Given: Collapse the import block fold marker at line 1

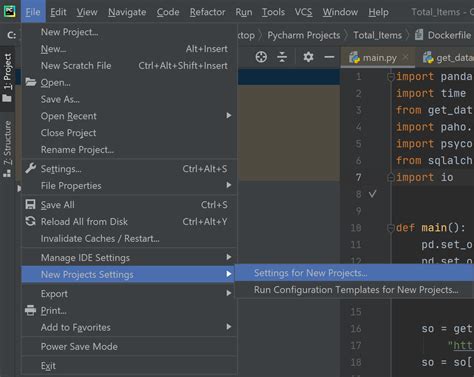Looking at the screenshot, I should tap(391, 77).
